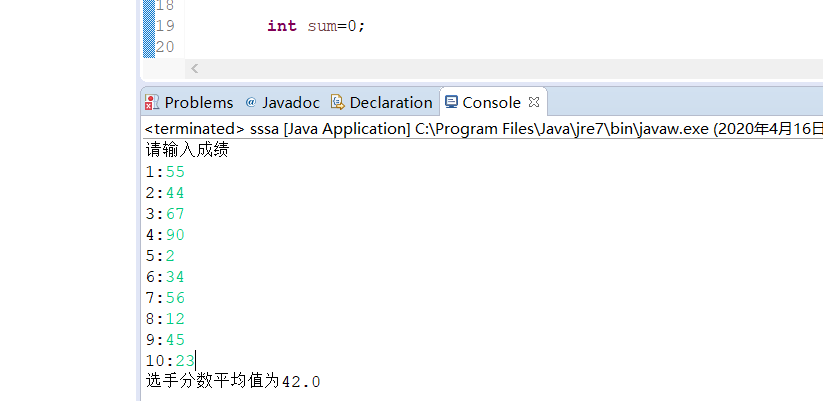823x401 pixels.
Task: Click the terminated sssa launch description
Action: [483, 129]
